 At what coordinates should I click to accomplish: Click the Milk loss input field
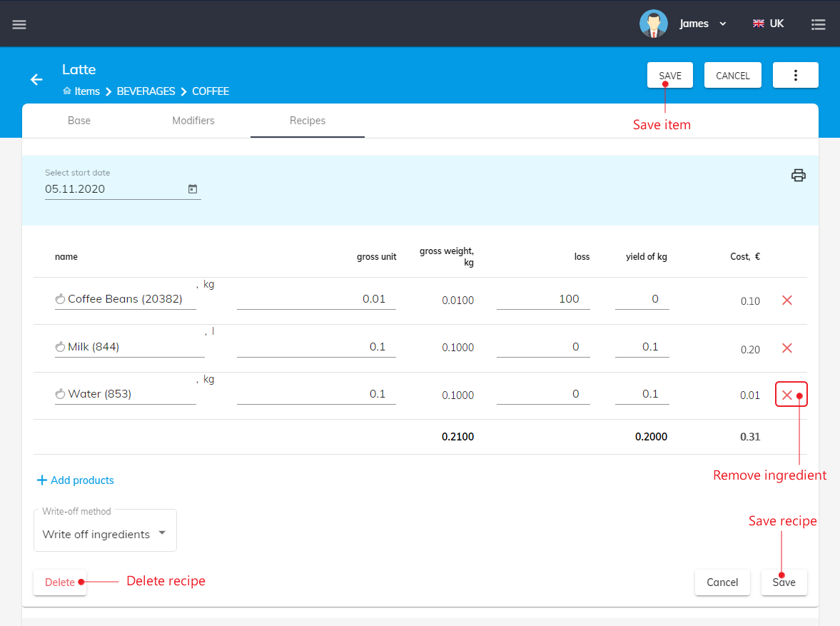click(x=543, y=347)
